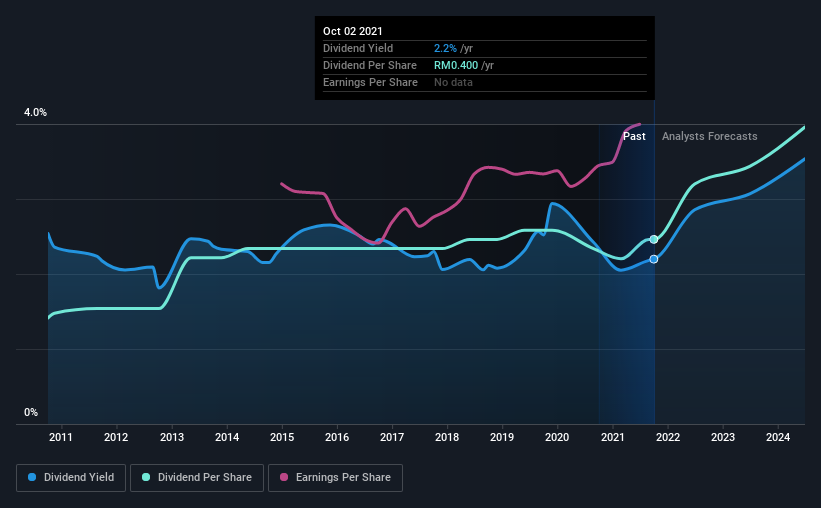Click the 2024 label on the x-axis
The height and width of the screenshot is (508, 821).
pyautogui.click(x=778, y=437)
